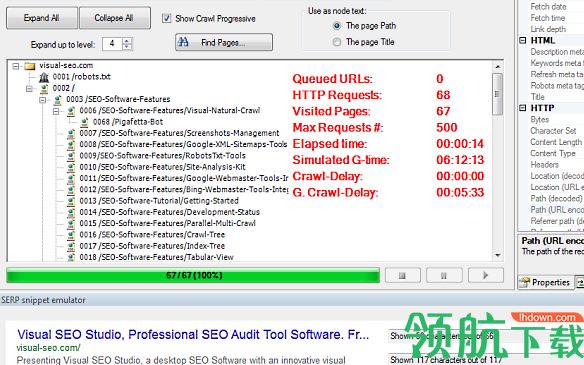This screenshot has height=365, width=584.
Task: Click the page icon of 0013 Getting-Started
Action: (x=71, y=201)
